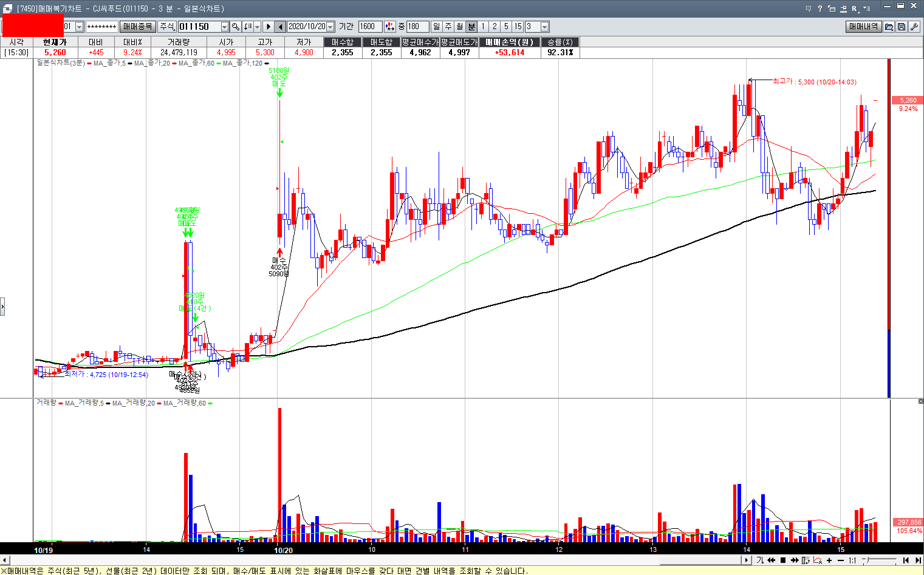Expand the minute interval dropdown showing 3

[x=544, y=27]
